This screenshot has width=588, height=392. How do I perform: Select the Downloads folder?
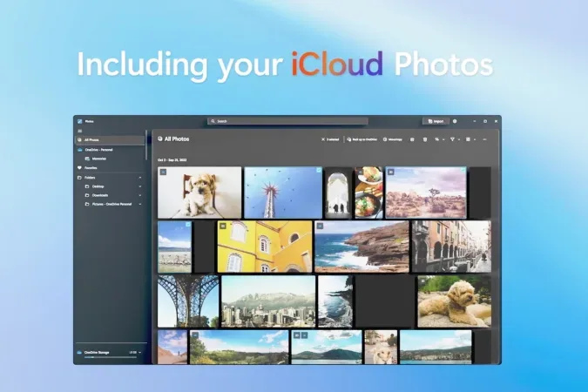point(100,195)
